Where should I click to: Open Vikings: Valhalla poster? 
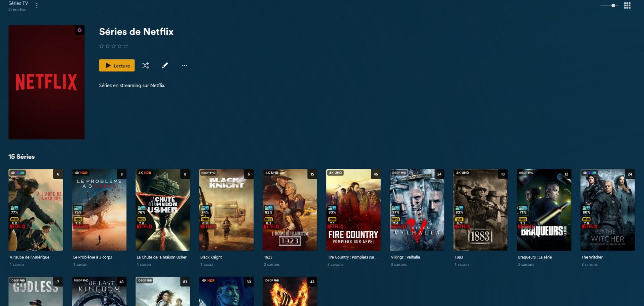click(417, 210)
